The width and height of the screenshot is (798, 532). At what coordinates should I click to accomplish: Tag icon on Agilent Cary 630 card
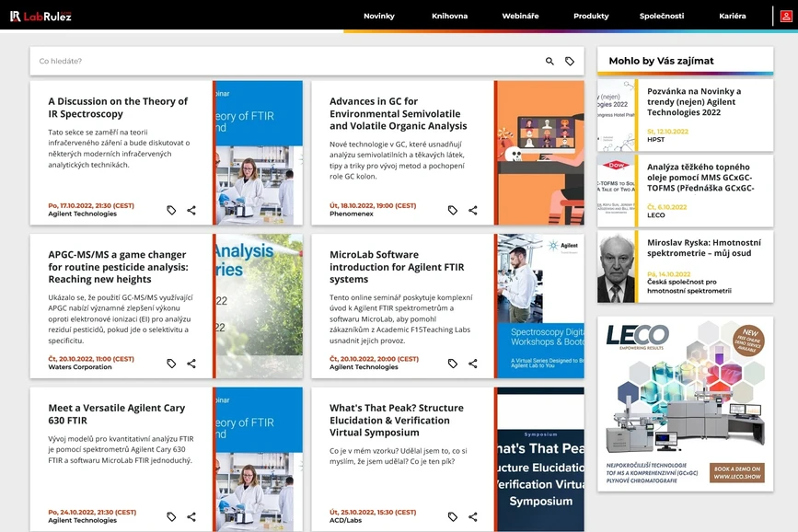[x=171, y=516]
